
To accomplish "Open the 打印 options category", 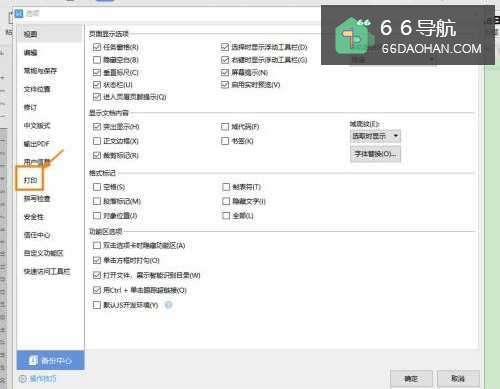I will click(30, 180).
